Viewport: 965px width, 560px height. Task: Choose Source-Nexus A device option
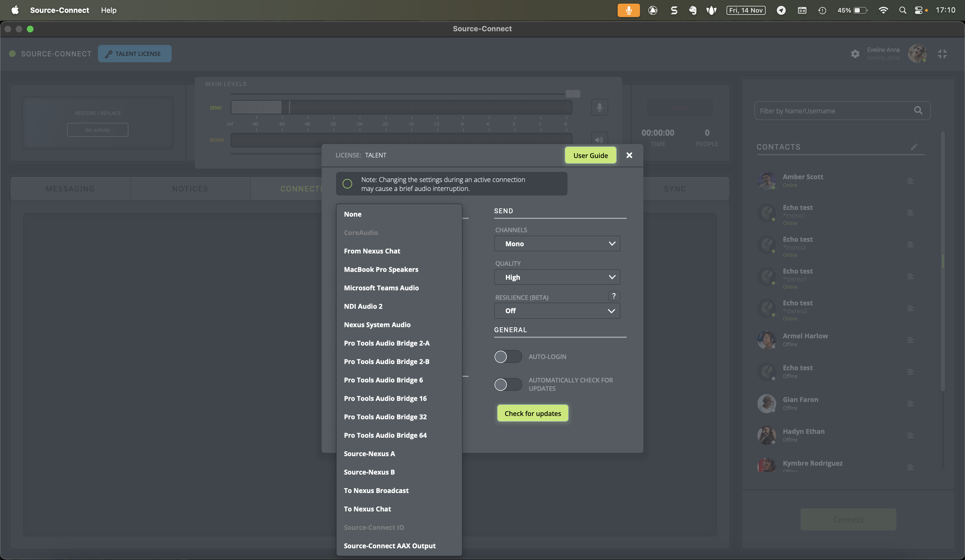pyautogui.click(x=369, y=454)
